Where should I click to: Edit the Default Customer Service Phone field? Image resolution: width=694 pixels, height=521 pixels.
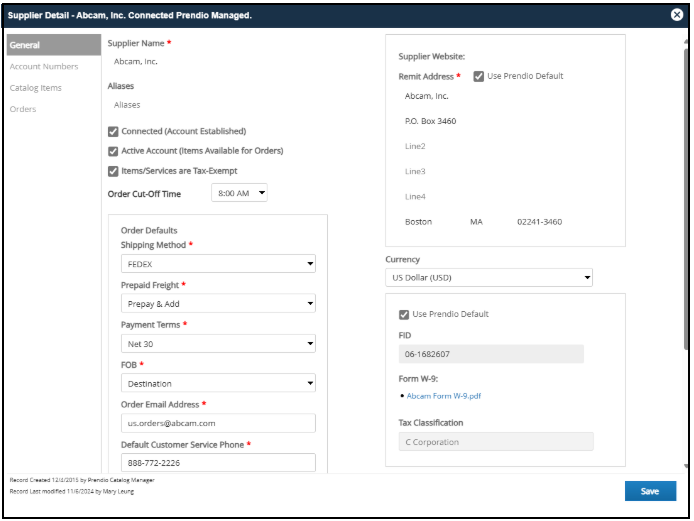tap(218, 463)
